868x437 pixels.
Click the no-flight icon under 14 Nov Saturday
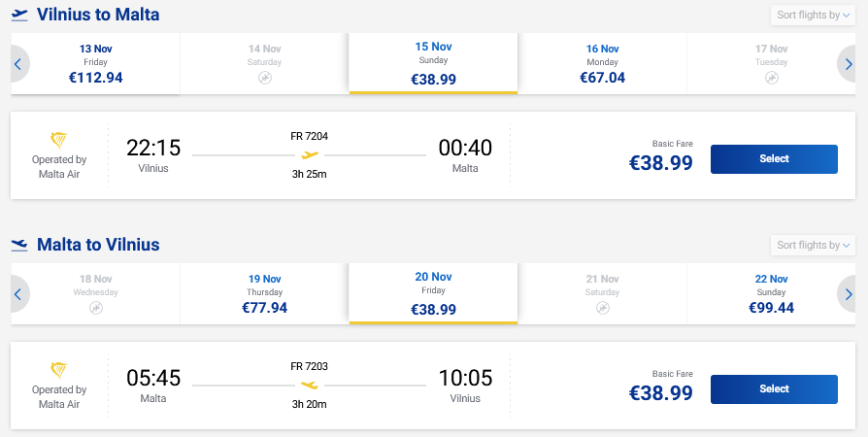(x=265, y=78)
